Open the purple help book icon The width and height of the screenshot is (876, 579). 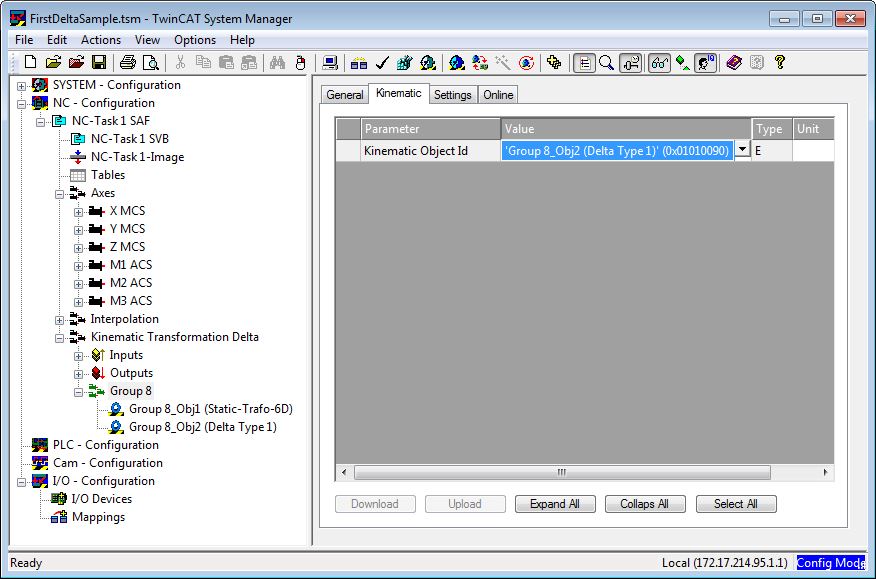click(734, 63)
